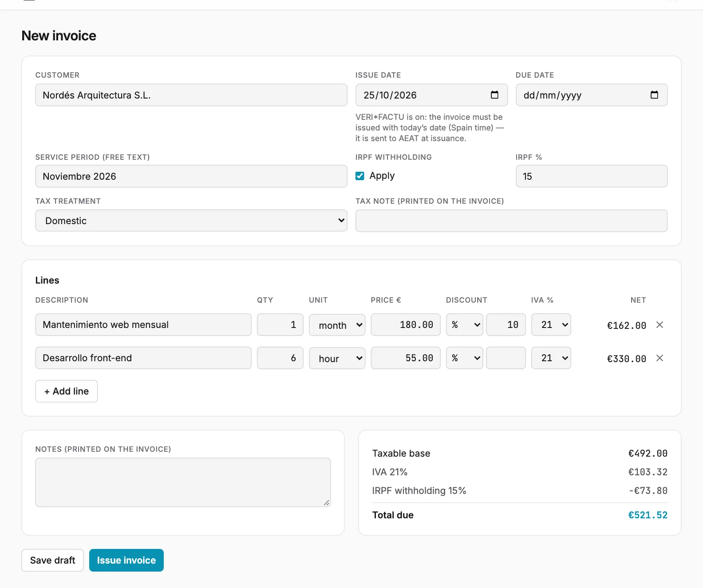703x588 pixels.
Task: Save the invoice as draft
Action: (x=52, y=560)
